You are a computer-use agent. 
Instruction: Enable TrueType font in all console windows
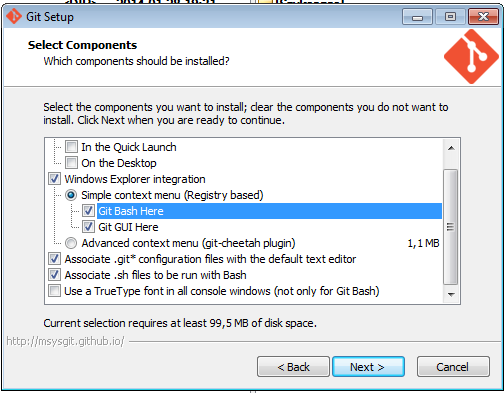point(54,291)
